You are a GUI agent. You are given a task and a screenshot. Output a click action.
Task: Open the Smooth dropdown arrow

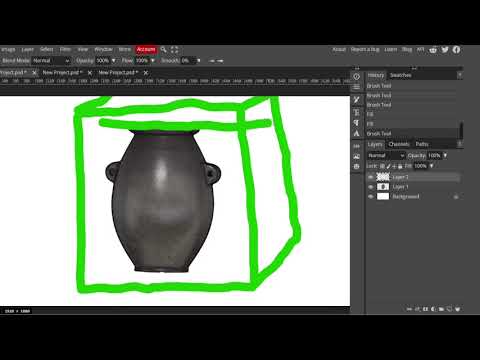(x=199, y=61)
